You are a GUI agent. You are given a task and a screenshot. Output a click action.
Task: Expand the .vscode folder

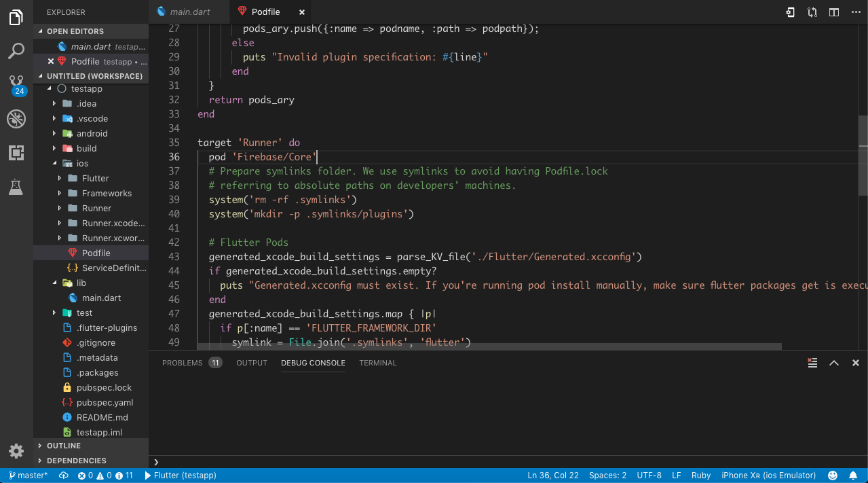click(91, 119)
